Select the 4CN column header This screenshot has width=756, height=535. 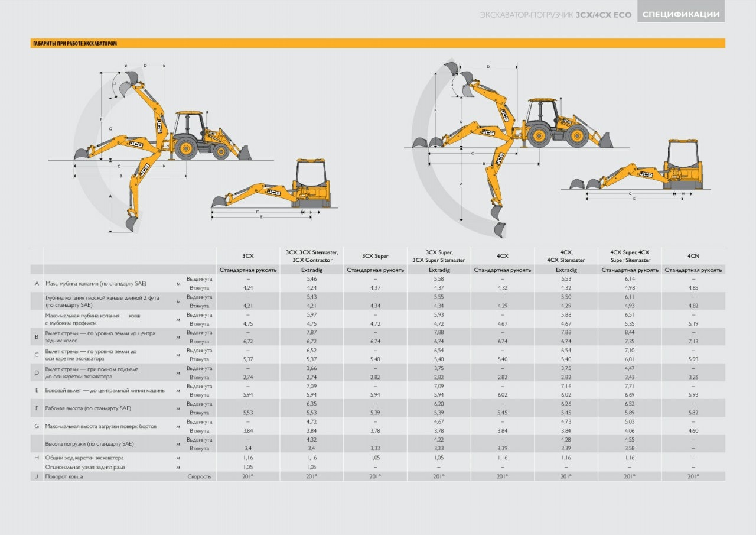(693, 256)
